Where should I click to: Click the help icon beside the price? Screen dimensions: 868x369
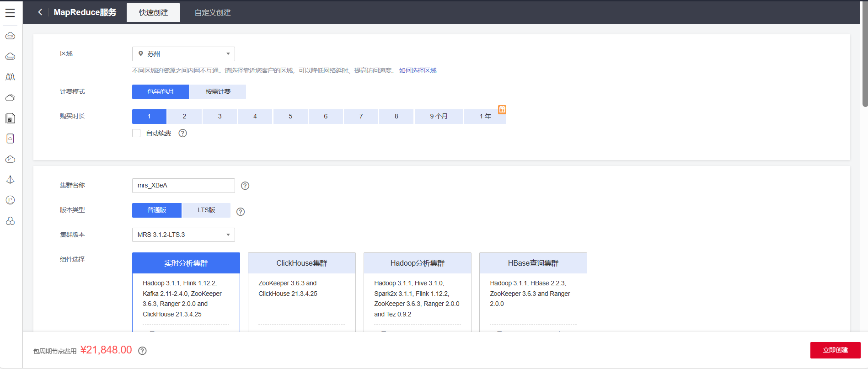click(143, 351)
